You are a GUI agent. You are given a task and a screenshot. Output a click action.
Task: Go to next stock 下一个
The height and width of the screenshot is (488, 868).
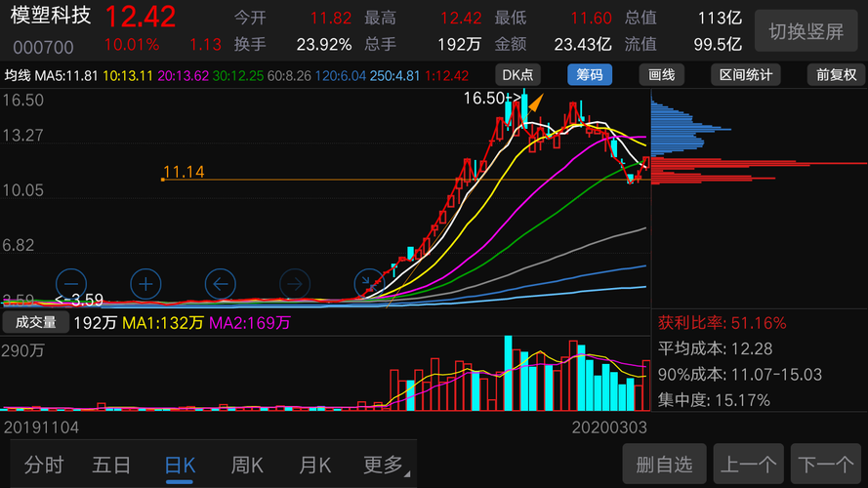click(x=826, y=464)
